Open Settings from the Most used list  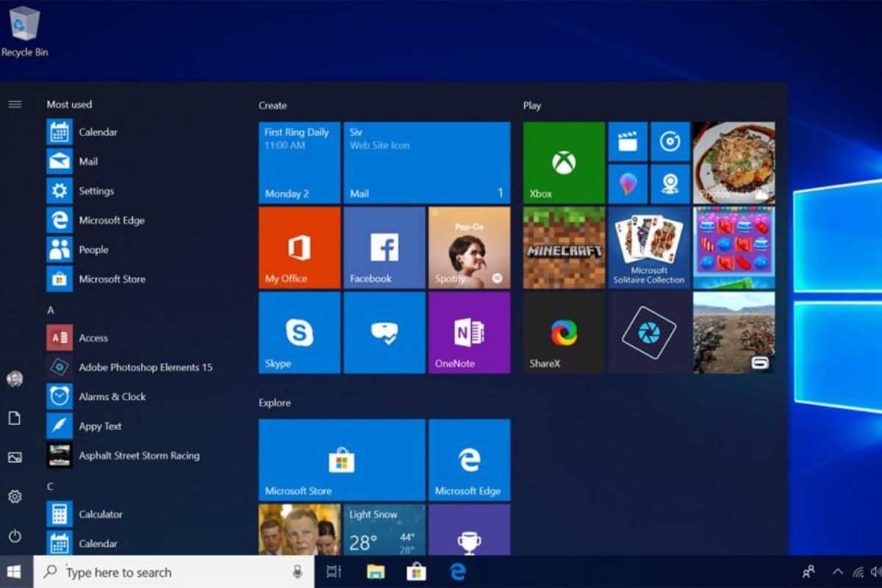coord(140,191)
